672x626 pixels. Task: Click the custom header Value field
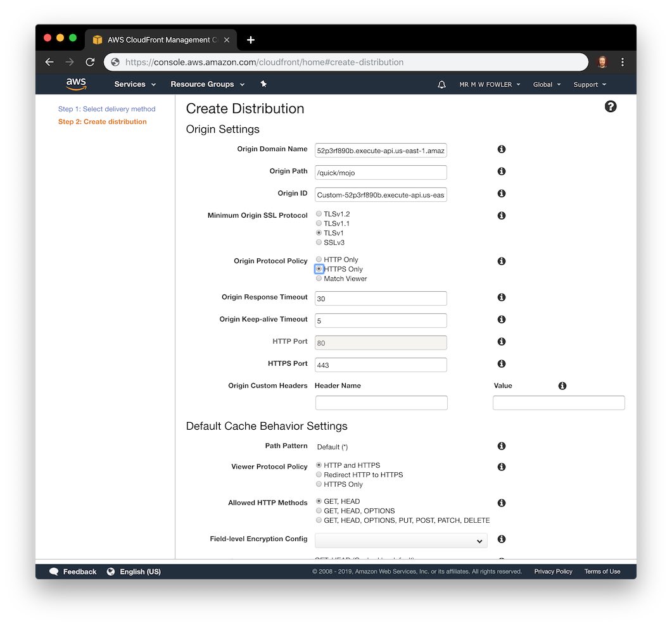click(559, 403)
